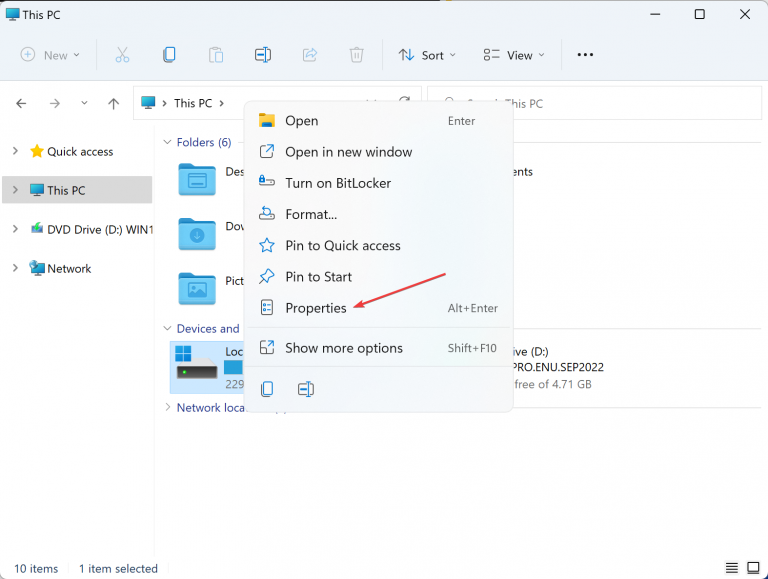
Task: Switch to large icons view in status bar
Action: (753, 568)
